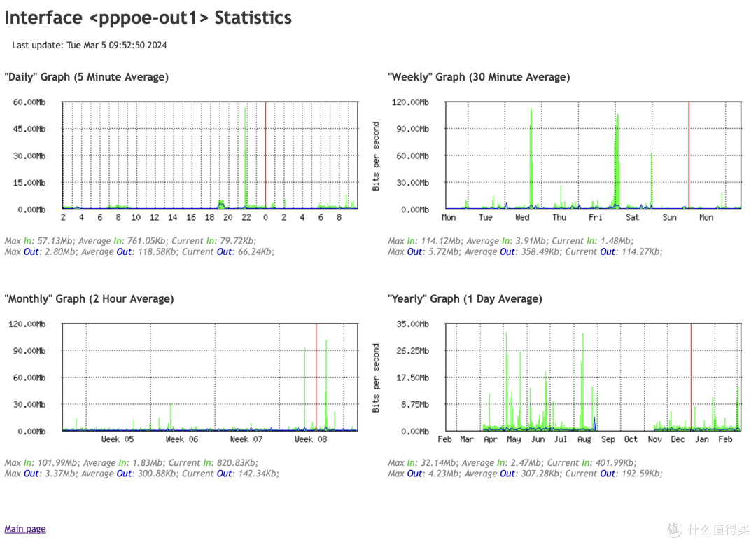
Task: Click the Yearly graph image
Action: coord(557,382)
